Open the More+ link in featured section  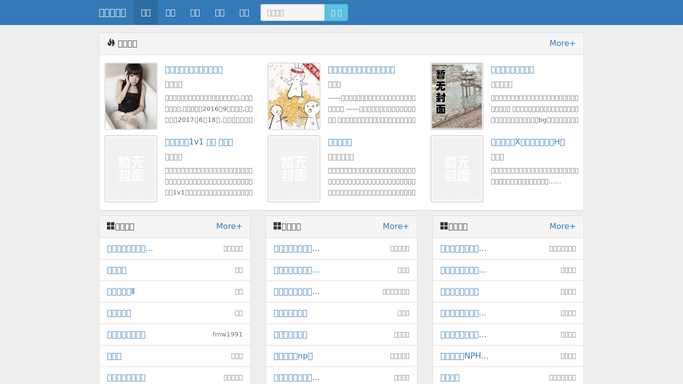562,43
